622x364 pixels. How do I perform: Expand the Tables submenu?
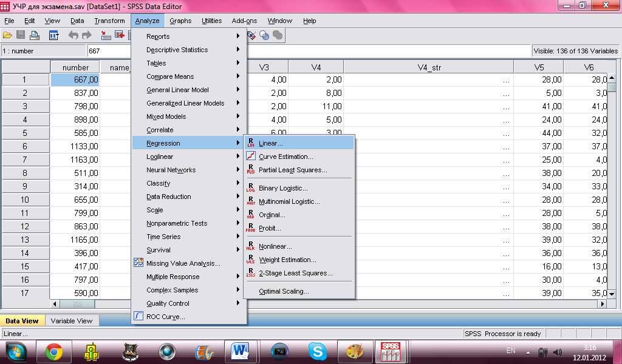pos(189,63)
